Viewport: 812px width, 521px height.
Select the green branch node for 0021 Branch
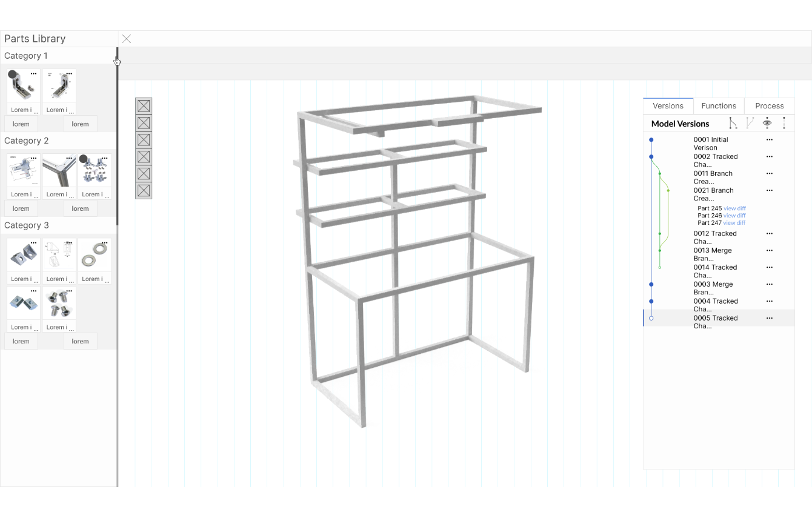tap(668, 190)
